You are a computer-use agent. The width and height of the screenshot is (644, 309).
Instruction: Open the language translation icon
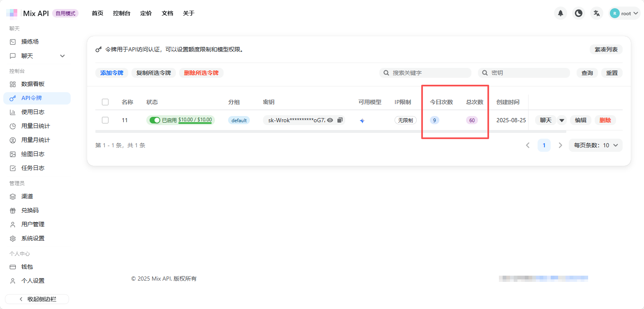(x=597, y=13)
